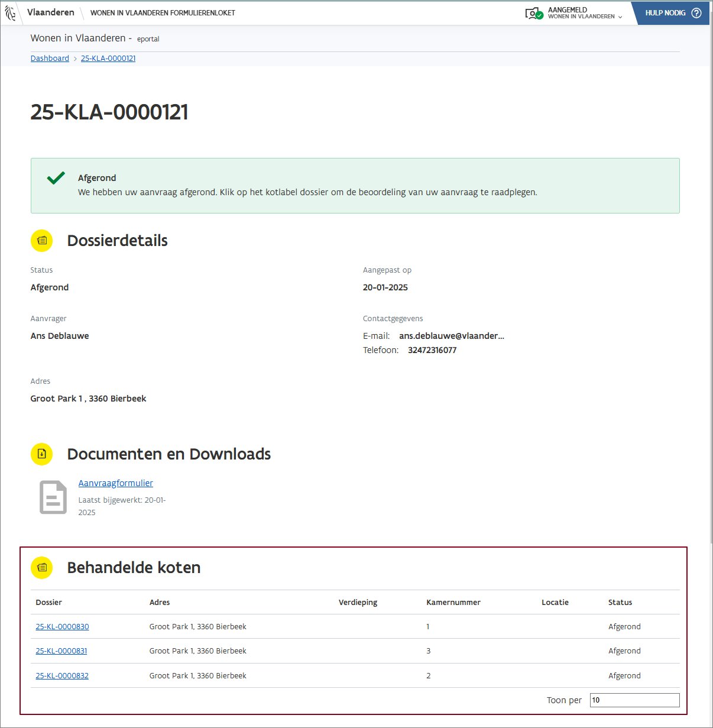
Task: Click the Vlaanderen header title
Action: tap(51, 12)
